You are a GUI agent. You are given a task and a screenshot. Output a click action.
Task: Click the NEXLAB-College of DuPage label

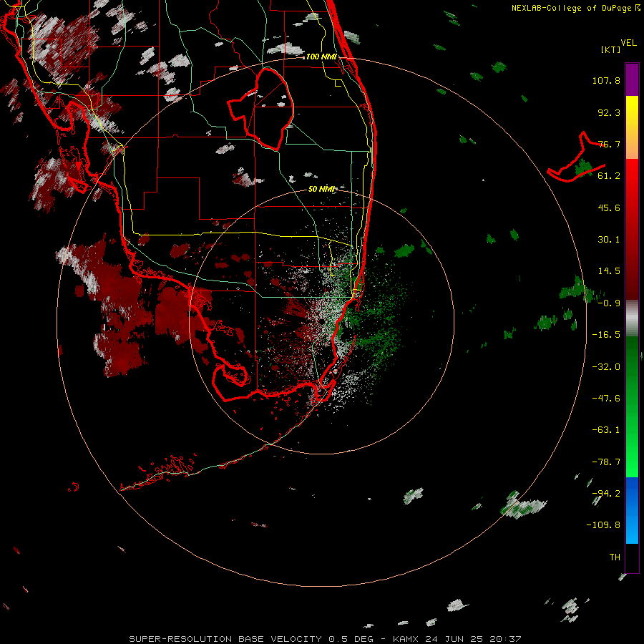pos(575,8)
